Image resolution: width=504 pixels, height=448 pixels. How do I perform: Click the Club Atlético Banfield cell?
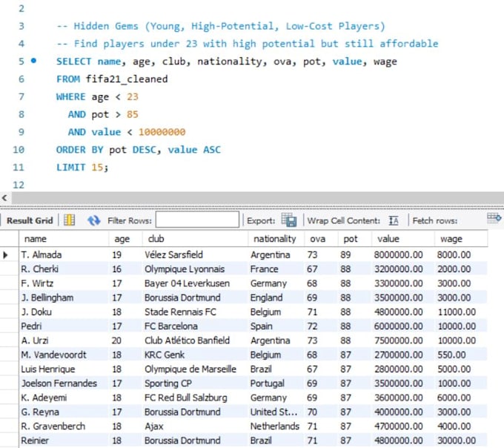(x=195, y=340)
